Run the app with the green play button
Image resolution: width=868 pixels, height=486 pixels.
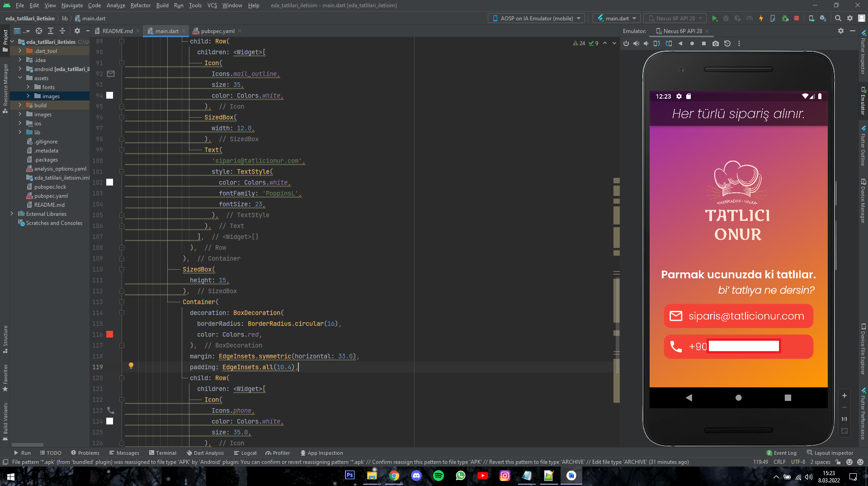pyautogui.click(x=715, y=19)
